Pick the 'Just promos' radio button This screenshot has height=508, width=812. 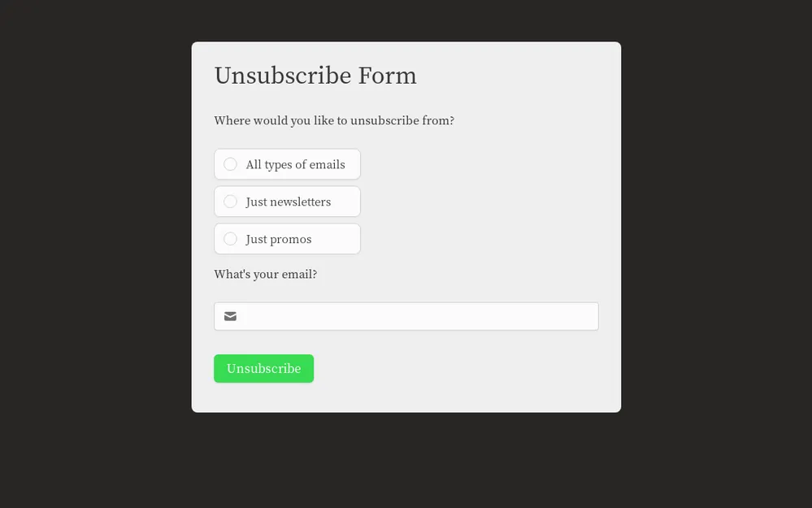tap(230, 239)
